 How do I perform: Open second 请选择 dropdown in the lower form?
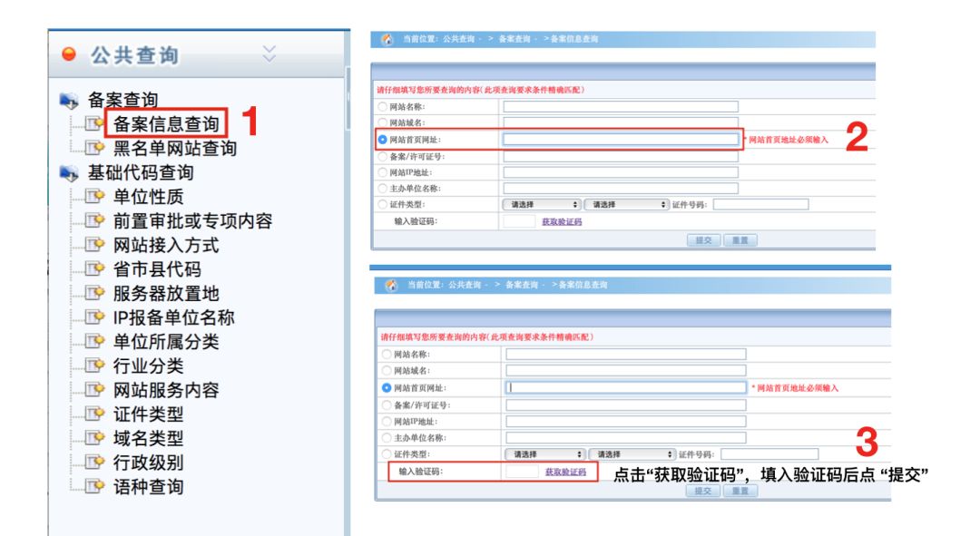coord(632,454)
